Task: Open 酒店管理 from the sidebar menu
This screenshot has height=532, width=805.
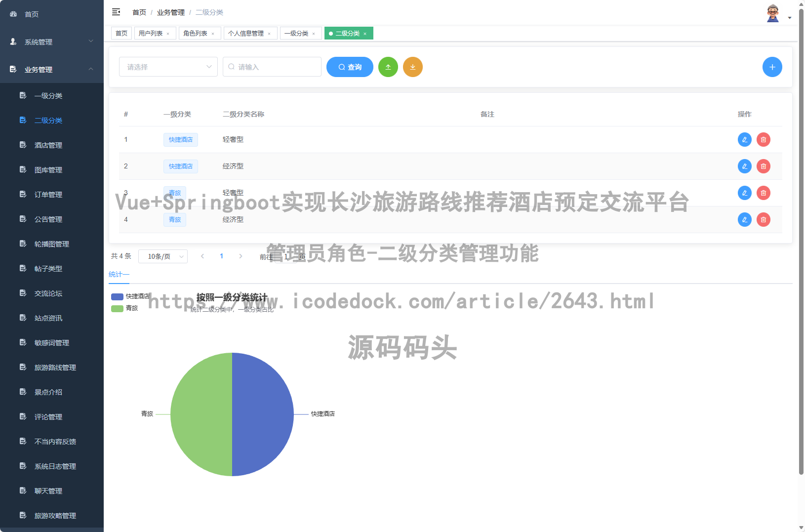Action: coord(48,145)
